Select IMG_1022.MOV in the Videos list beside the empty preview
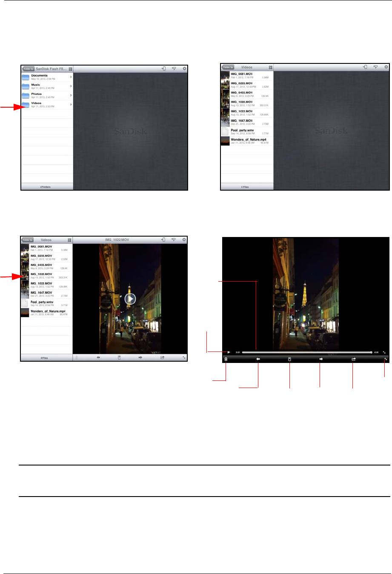The height and width of the screenshot is (574, 392). pos(247,113)
